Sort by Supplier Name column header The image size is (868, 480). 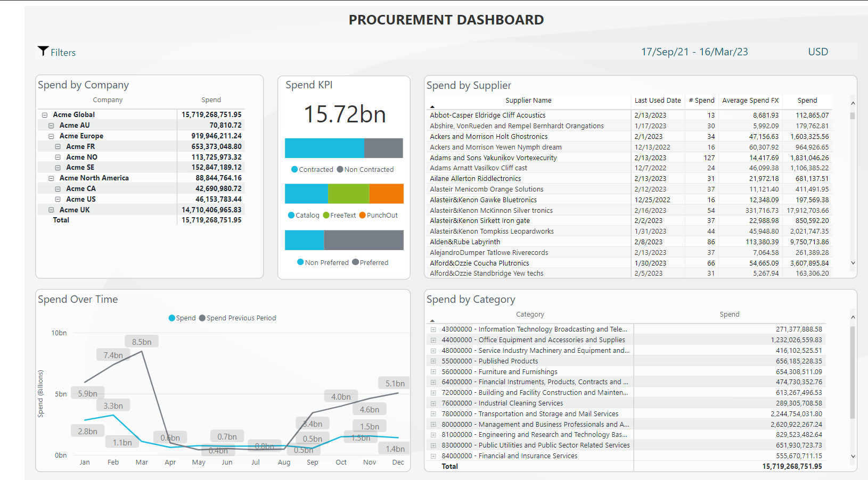528,100
